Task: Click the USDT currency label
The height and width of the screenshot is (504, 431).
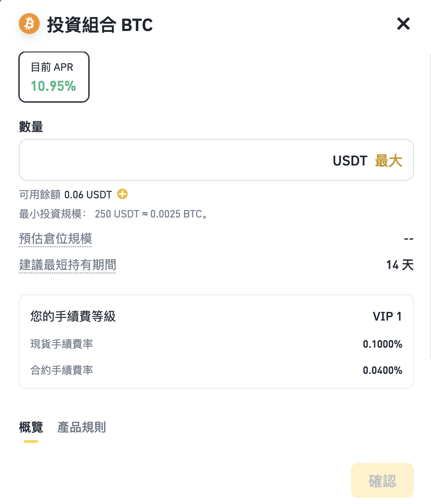Action: click(x=350, y=161)
